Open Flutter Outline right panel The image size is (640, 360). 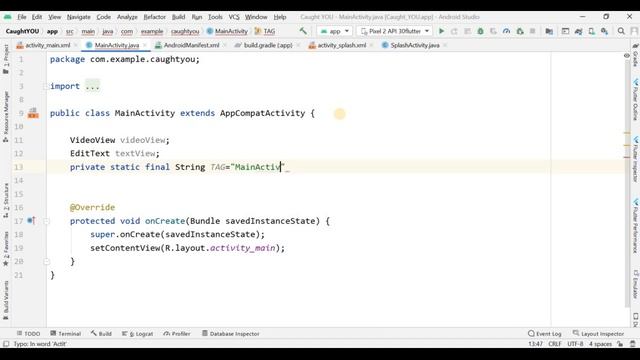[x=635, y=100]
